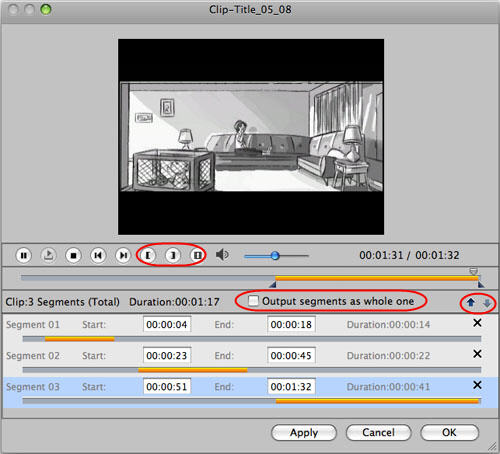Pause the video playback

[x=24, y=256]
